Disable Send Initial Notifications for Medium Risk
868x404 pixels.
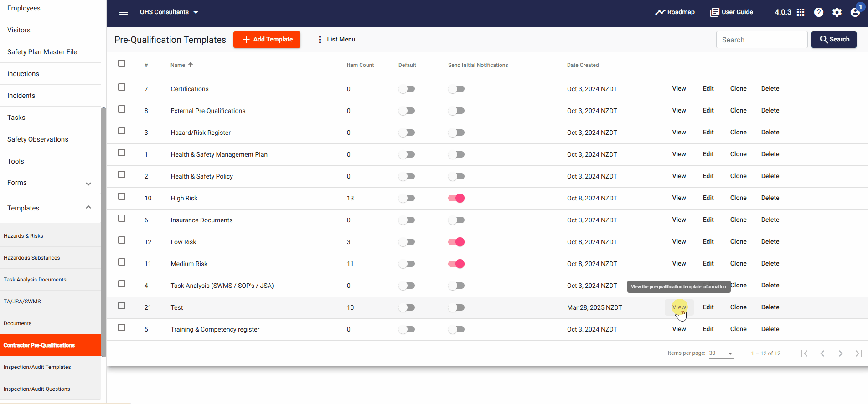pos(456,264)
